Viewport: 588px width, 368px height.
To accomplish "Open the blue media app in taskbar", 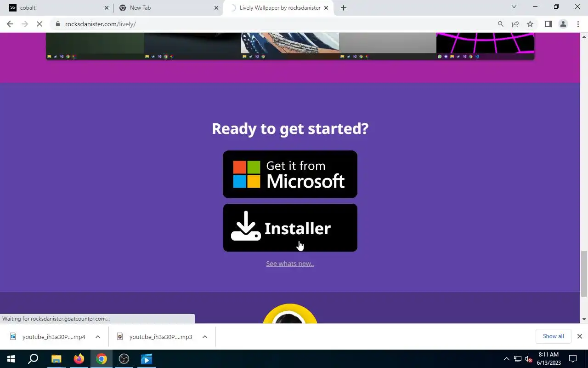I will (x=147, y=359).
